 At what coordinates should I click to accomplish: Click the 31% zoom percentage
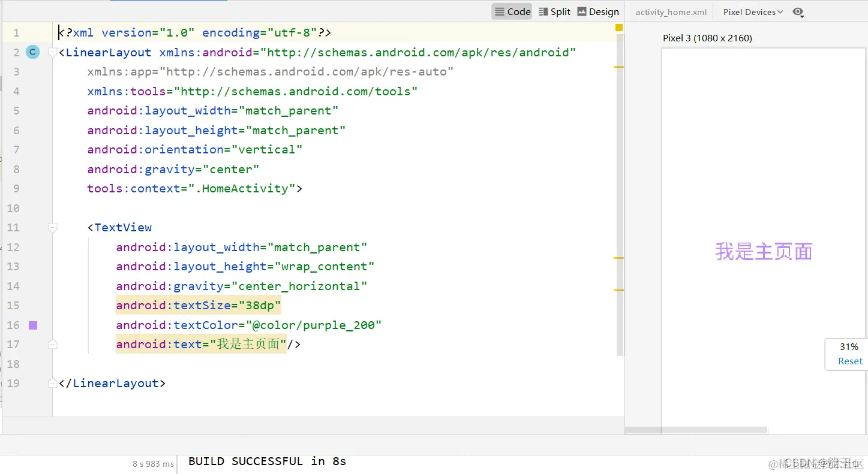tap(849, 347)
